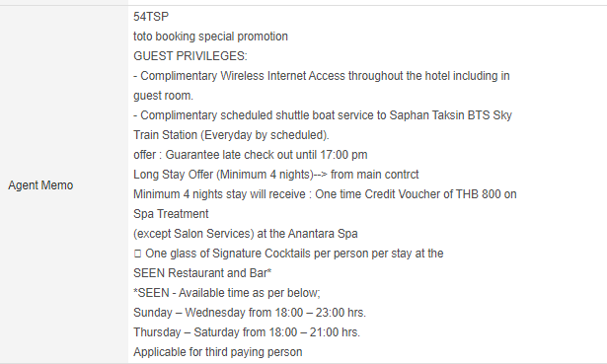Viewport: 607px width, 364px height.
Task: Click the shuttle boat service line
Action: click(323, 115)
